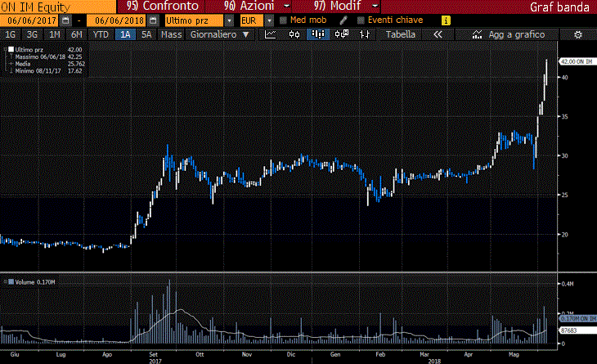Open chart settings gear icon
This screenshot has height=364, width=597.
click(x=578, y=35)
